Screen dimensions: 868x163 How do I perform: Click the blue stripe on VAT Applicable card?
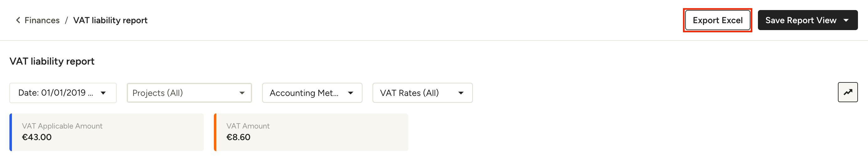[x=11, y=132]
